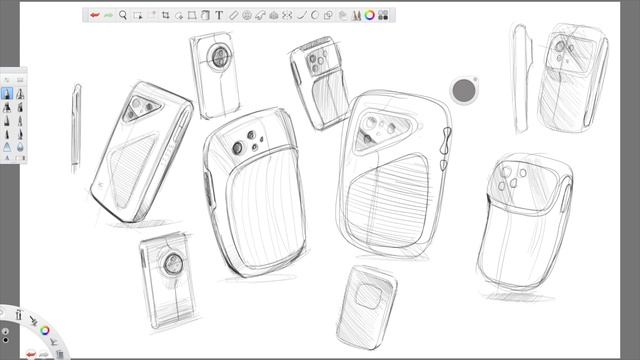Open the overlapping shapes tool in toolbar
This screenshot has height=360, width=640.
328,16
